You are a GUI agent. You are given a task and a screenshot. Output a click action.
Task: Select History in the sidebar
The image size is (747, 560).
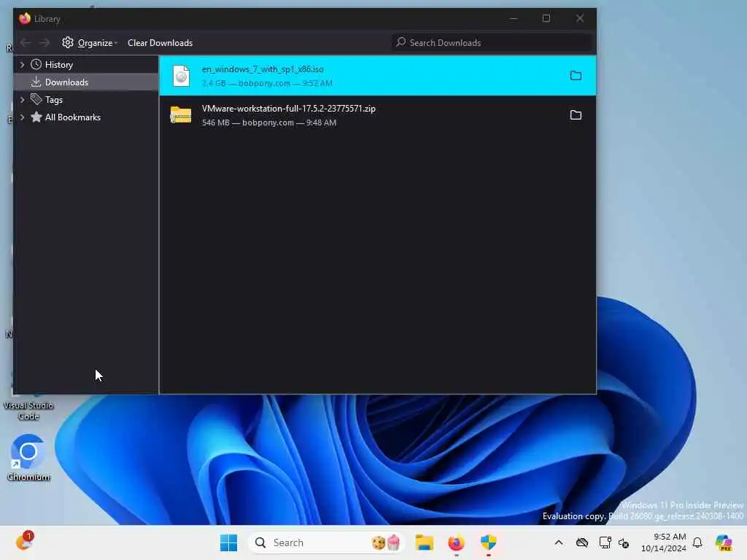point(86,64)
